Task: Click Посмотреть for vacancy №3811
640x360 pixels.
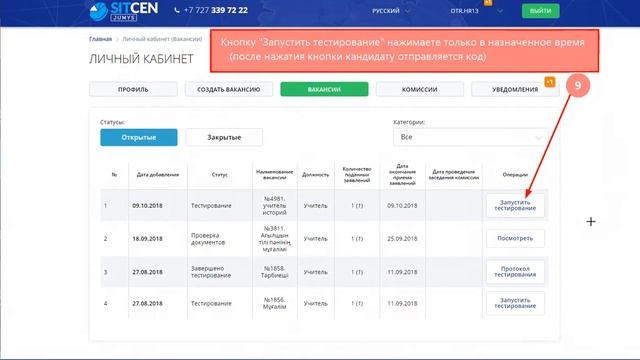Action: [x=515, y=238]
